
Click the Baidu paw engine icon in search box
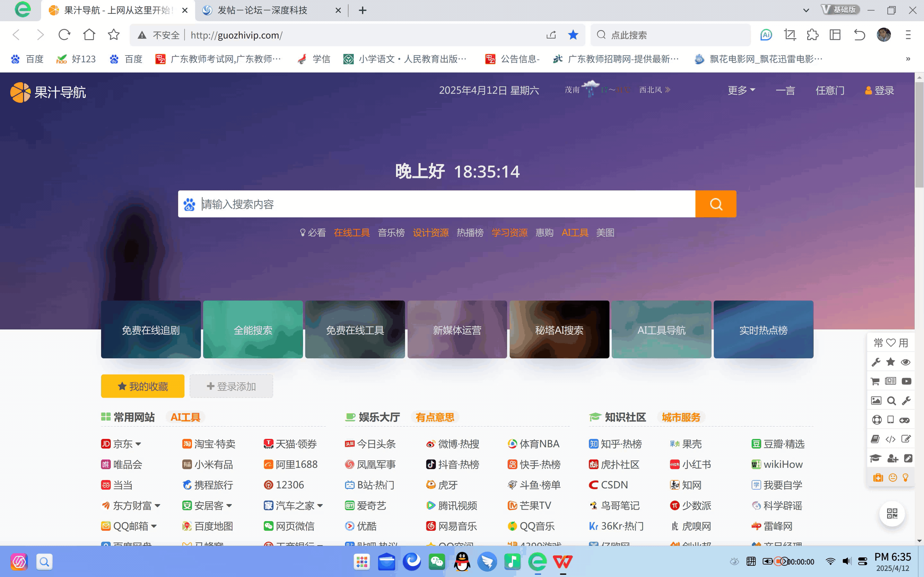point(189,205)
